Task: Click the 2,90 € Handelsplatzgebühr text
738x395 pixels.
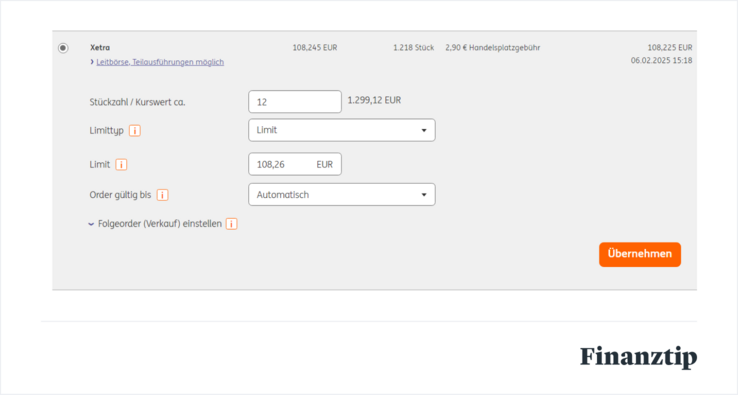Action: point(493,48)
